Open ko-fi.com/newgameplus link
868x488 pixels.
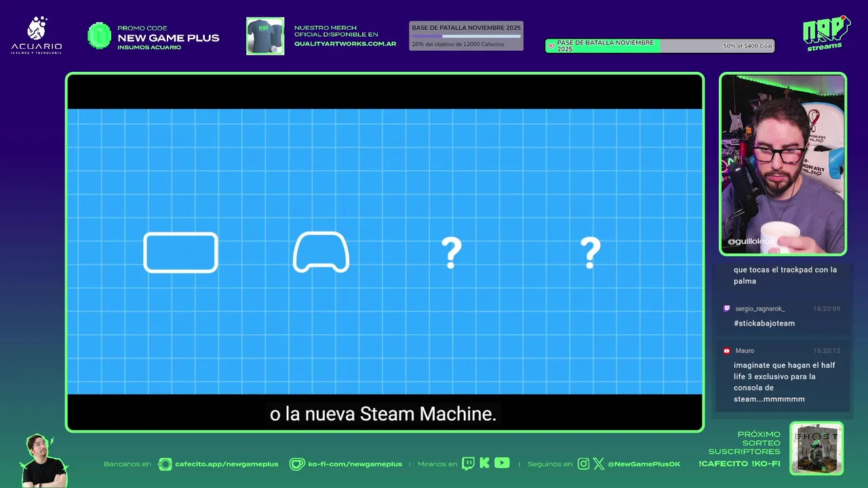355,464
